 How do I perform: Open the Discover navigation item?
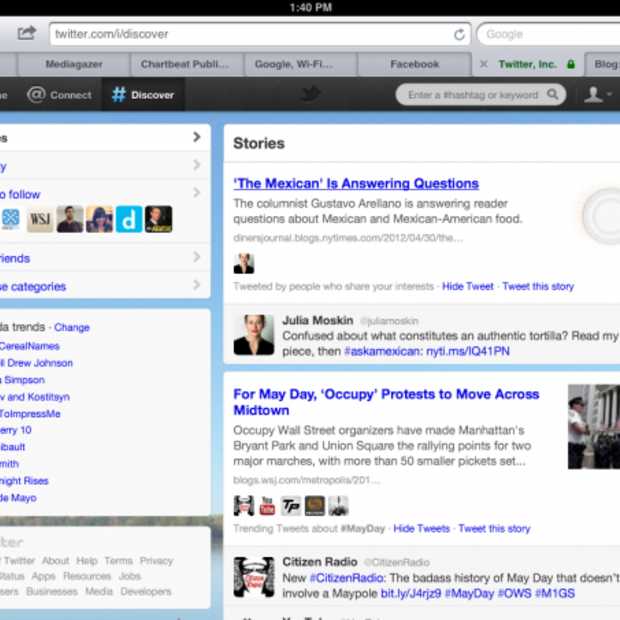point(143,95)
